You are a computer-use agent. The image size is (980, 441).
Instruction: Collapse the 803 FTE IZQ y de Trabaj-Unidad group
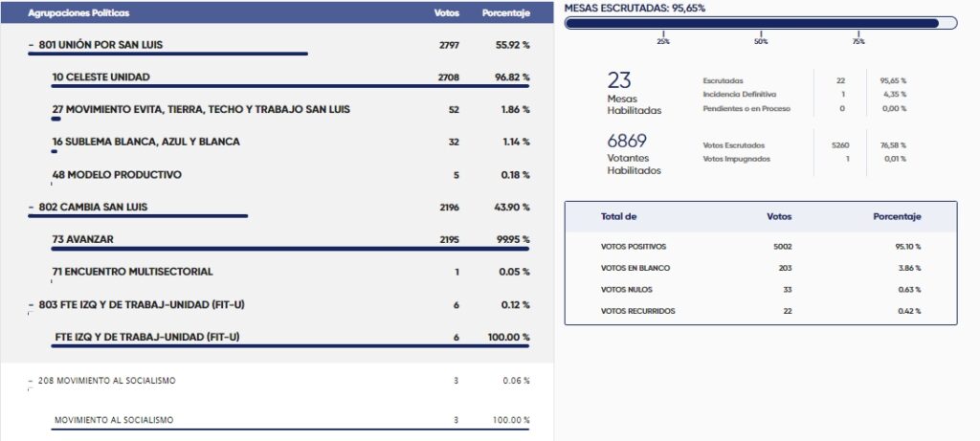point(32,305)
